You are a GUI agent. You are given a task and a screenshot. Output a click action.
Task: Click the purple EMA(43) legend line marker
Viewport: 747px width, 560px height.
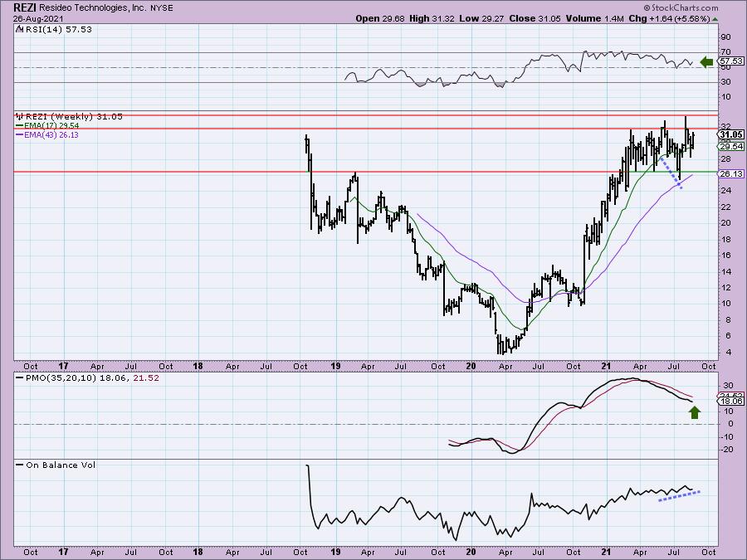20,134
